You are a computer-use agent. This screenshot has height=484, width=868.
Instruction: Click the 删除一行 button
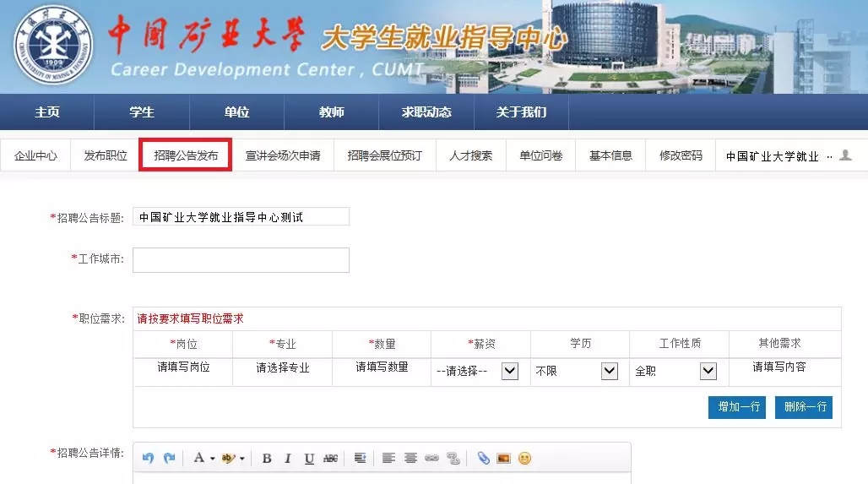point(804,407)
